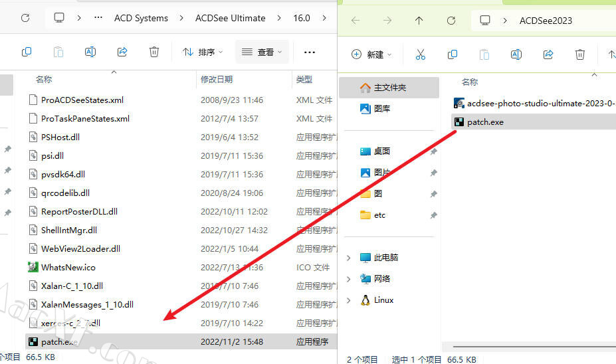Screen dimensions: 616x364
Task: Go to ACD Systems breadcrumb
Action: (x=141, y=18)
